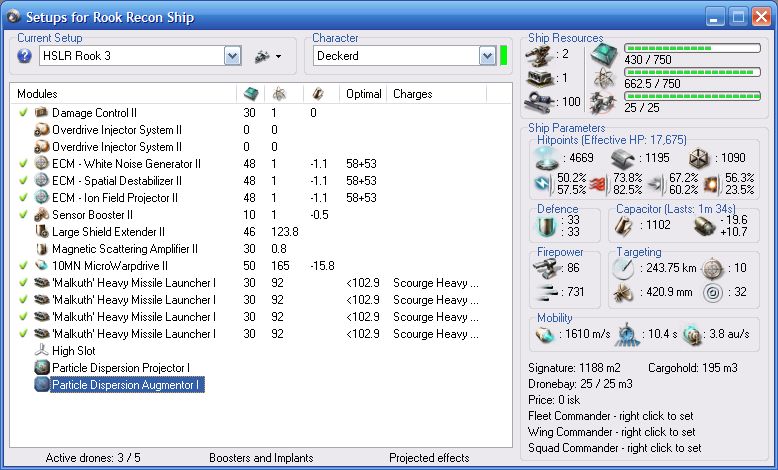Image resolution: width=778 pixels, height=470 pixels.
Task: Toggle ECM White Noise Generator II checkmark
Action: click(x=23, y=164)
